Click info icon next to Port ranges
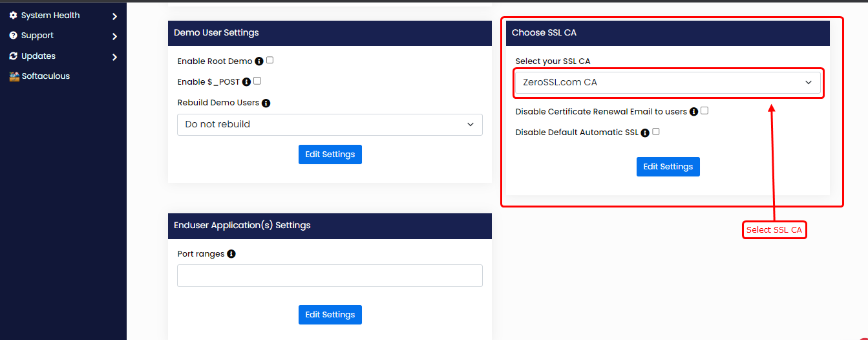This screenshot has width=868, height=340. pyautogui.click(x=231, y=254)
